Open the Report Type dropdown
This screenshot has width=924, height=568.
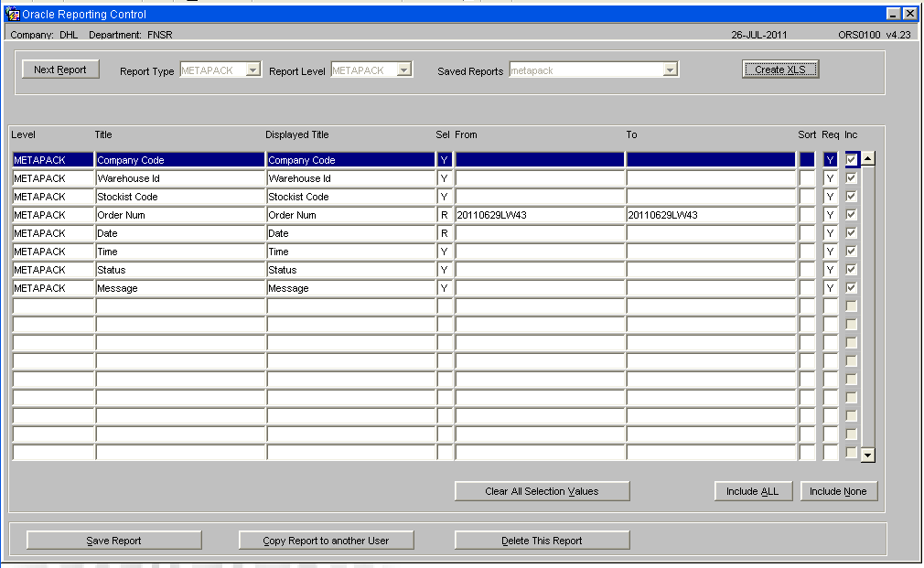252,70
